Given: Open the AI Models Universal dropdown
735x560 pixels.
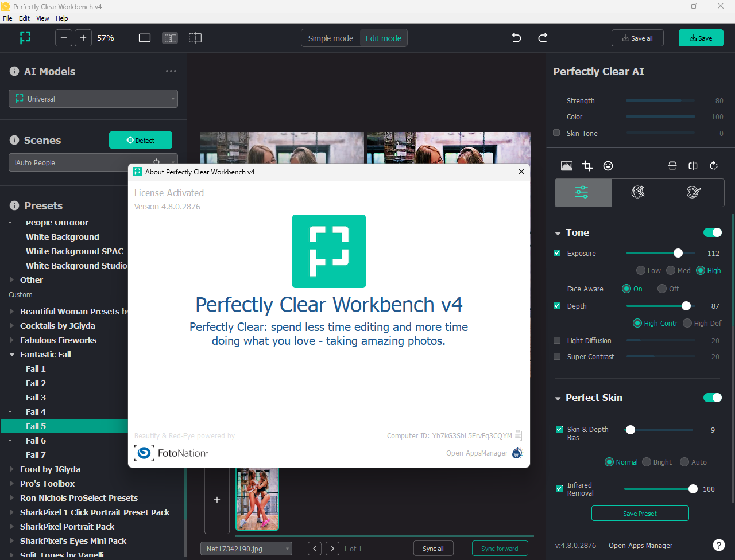Looking at the screenshot, I should (x=93, y=99).
